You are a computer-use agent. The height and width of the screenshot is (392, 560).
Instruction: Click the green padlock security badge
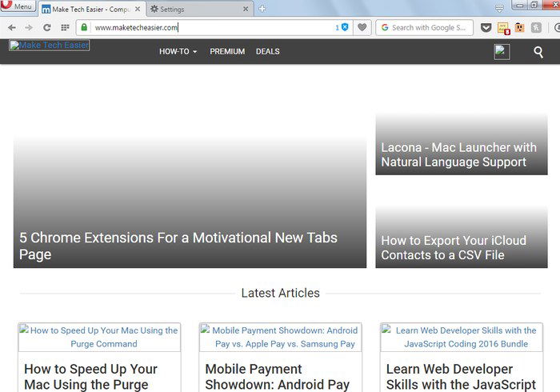click(x=84, y=27)
